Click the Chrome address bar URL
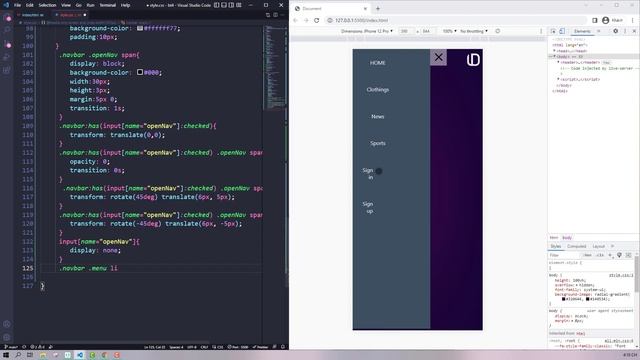 coord(361,20)
